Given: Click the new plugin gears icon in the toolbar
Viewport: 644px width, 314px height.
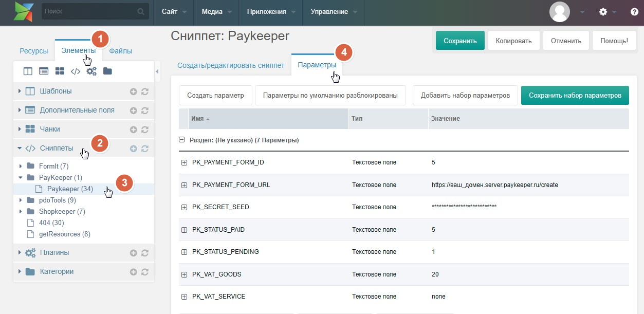Looking at the screenshot, I should pyautogui.click(x=91, y=71).
